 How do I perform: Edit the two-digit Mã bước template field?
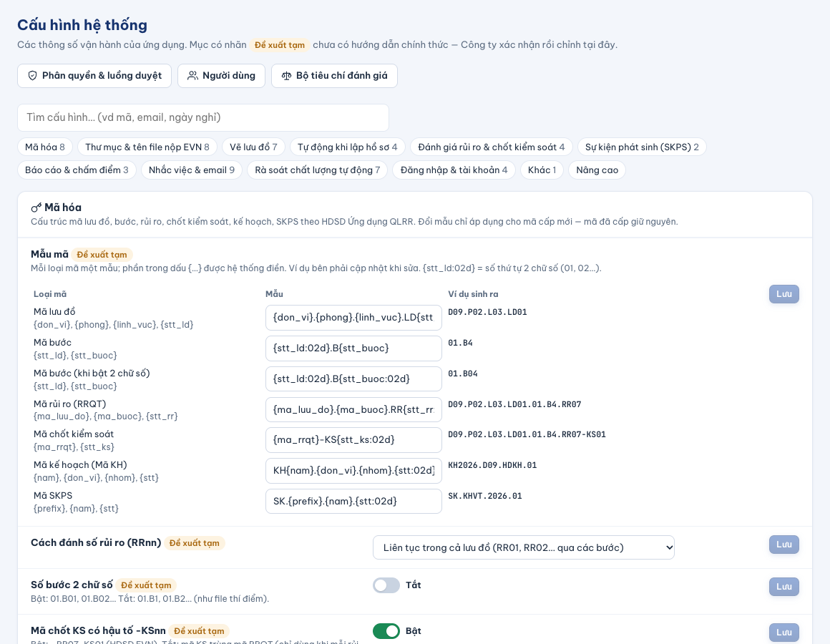click(x=353, y=379)
